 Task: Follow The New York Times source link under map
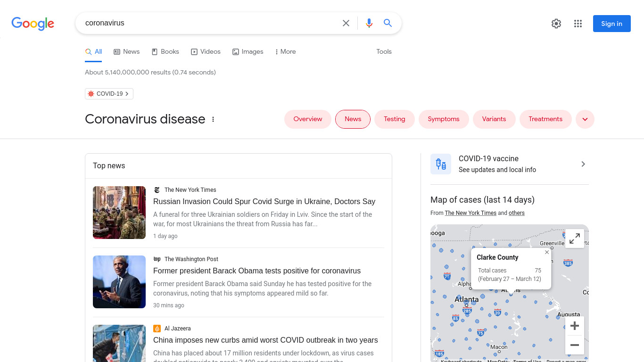click(x=471, y=213)
